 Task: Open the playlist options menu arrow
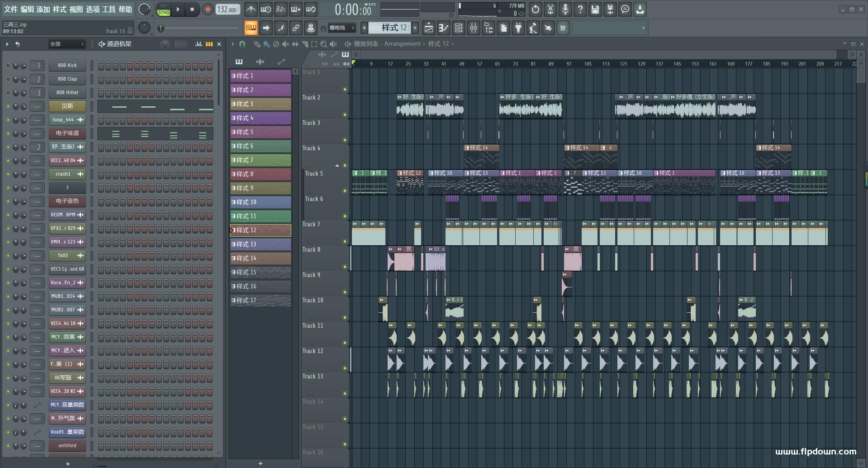[x=232, y=44]
